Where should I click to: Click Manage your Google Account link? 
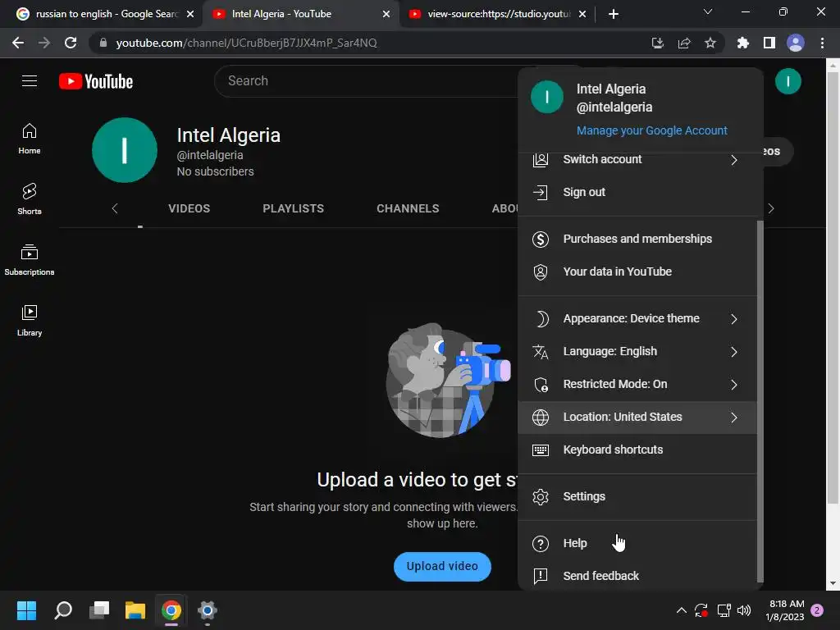[x=652, y=130]
